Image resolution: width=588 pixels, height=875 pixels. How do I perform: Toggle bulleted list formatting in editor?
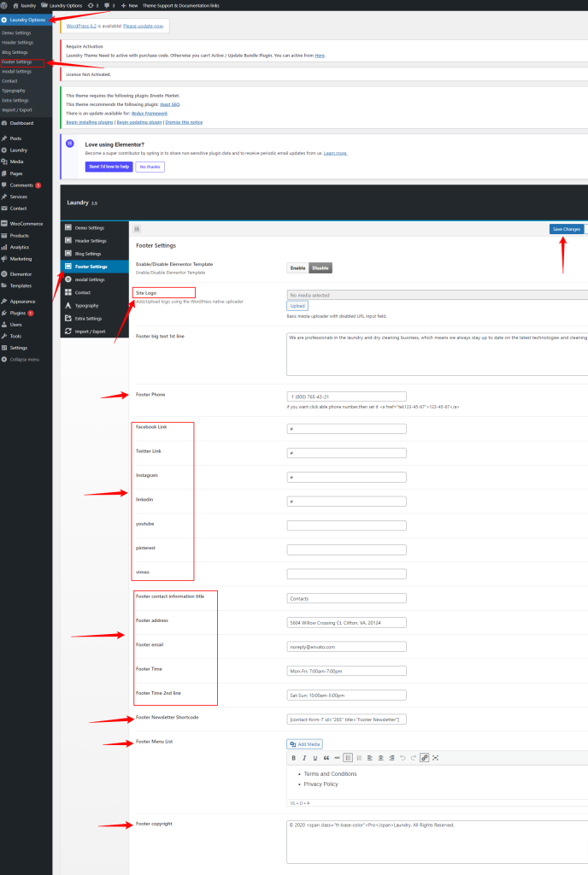tap(348, 757)
